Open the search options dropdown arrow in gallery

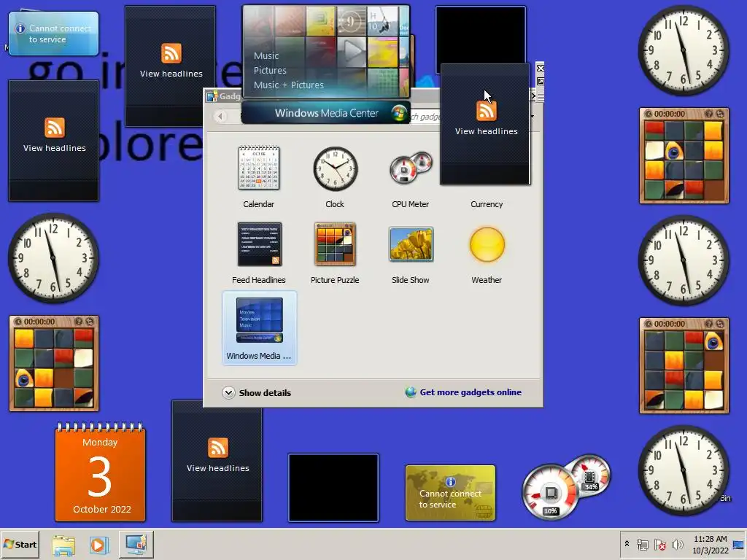pyautogui.click(x=532, y=116)
